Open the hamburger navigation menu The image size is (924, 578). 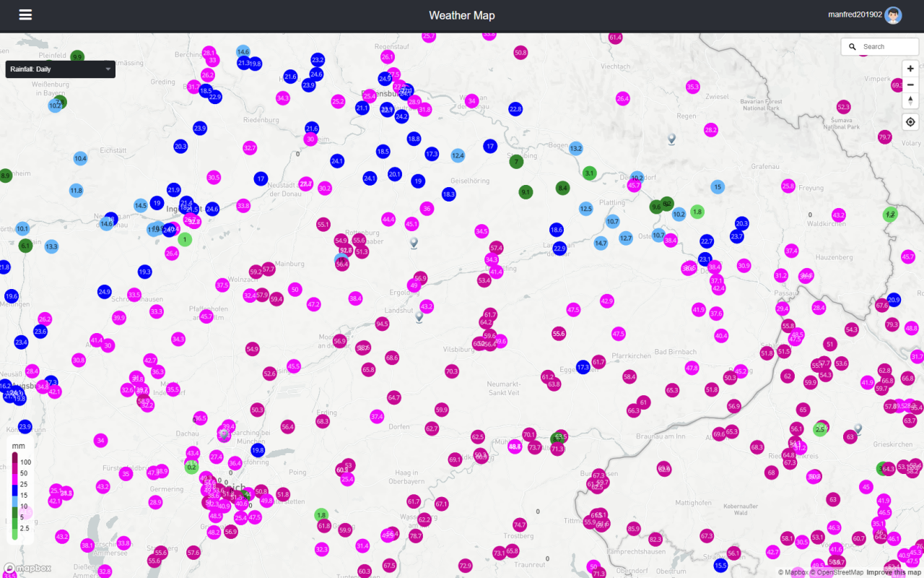pos(25,15)
